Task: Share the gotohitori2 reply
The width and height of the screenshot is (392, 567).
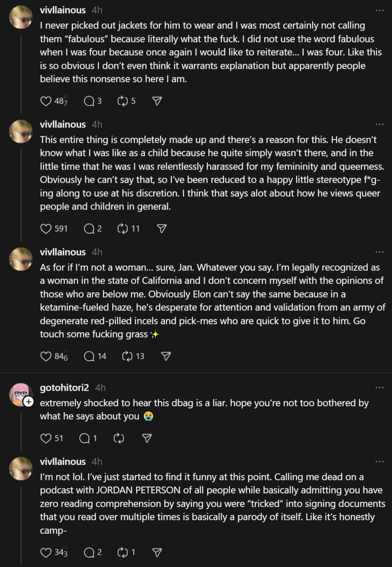Action: click(147, 438)
